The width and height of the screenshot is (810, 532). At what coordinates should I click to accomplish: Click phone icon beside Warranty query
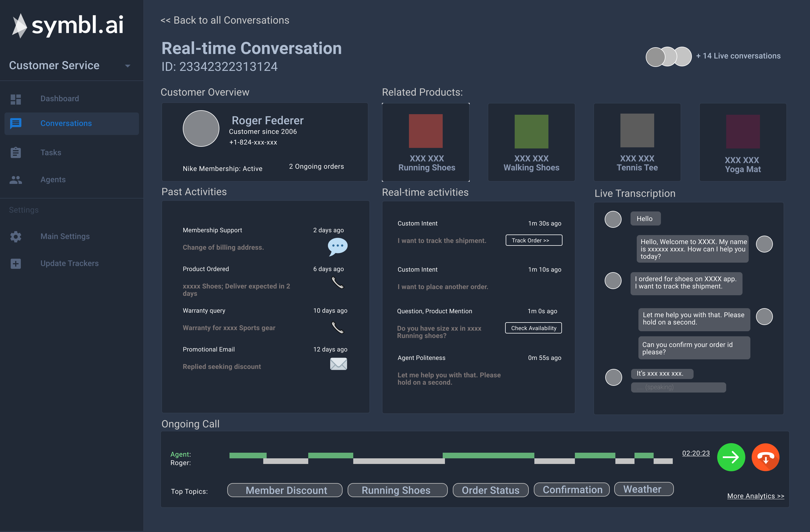[337, 328]
